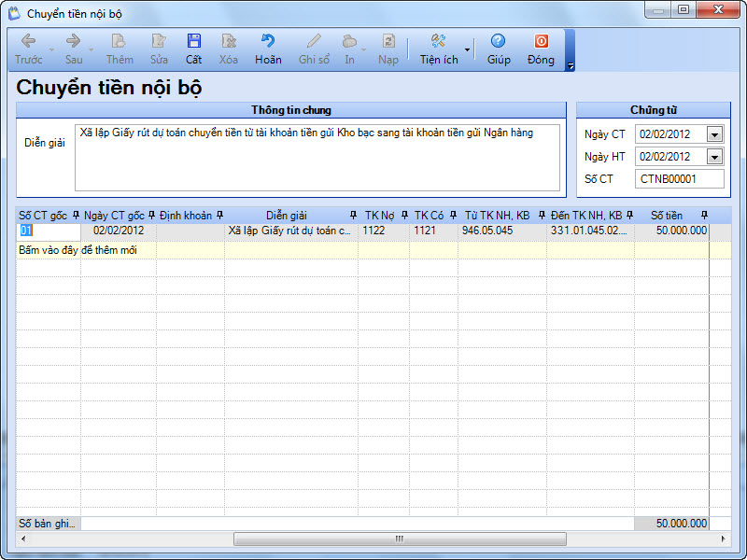The image size is (747, 560).
Task: Pin the Định khoản column
Action: click(219, 216)
